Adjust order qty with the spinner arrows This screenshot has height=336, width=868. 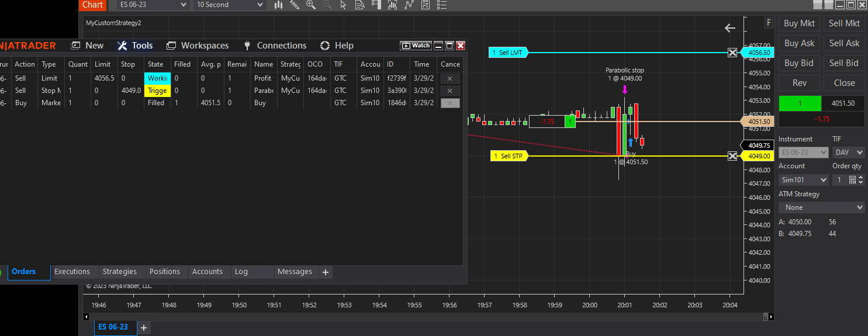pyautogui.click(x=860, y=180)
